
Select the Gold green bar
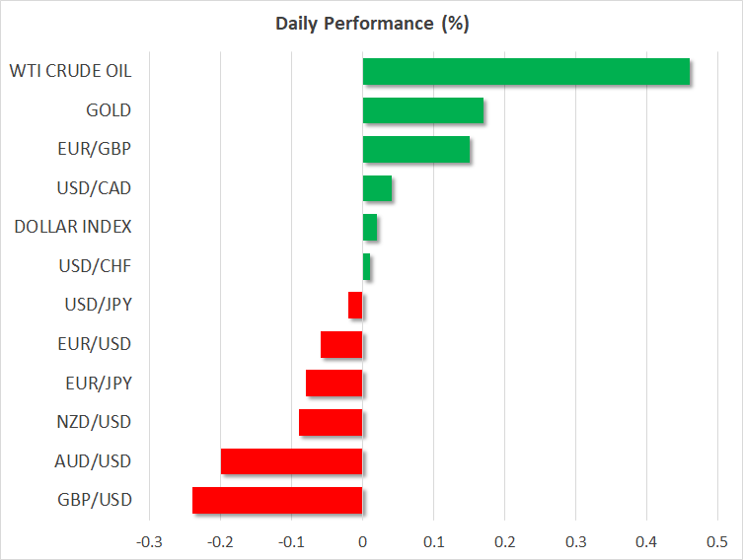pyautogui.click(x=423, y=110)
